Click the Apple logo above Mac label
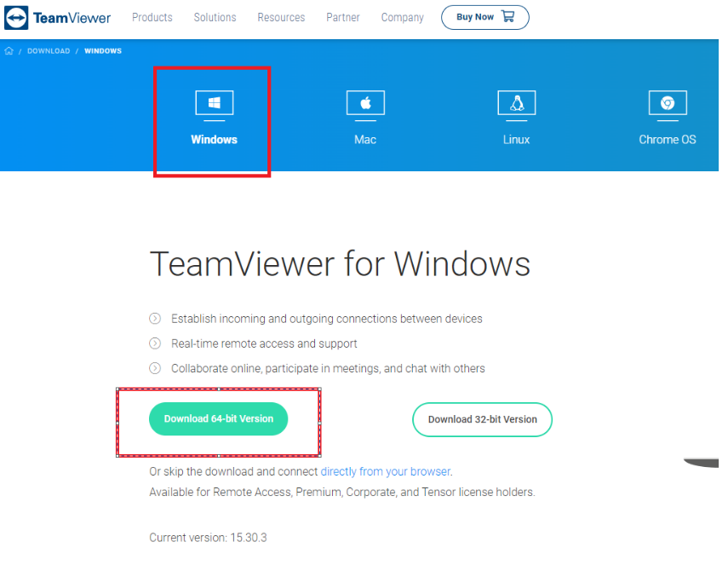The image size is (728, 565). [364, 101]
